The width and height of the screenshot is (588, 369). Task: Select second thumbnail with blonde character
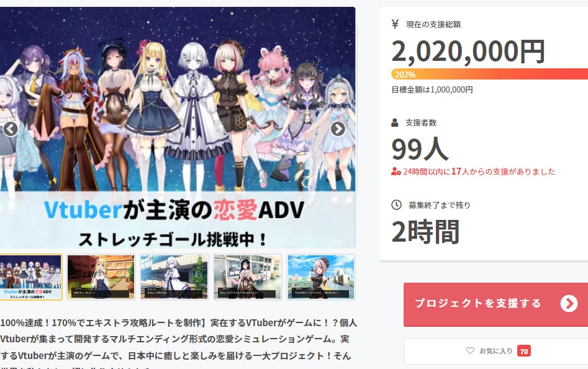pos(101,277)
